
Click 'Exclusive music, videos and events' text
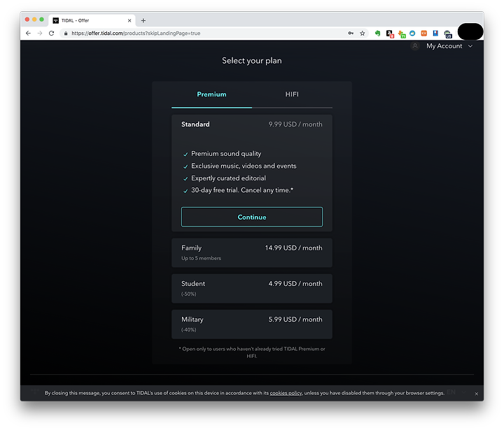coord(244,166)
